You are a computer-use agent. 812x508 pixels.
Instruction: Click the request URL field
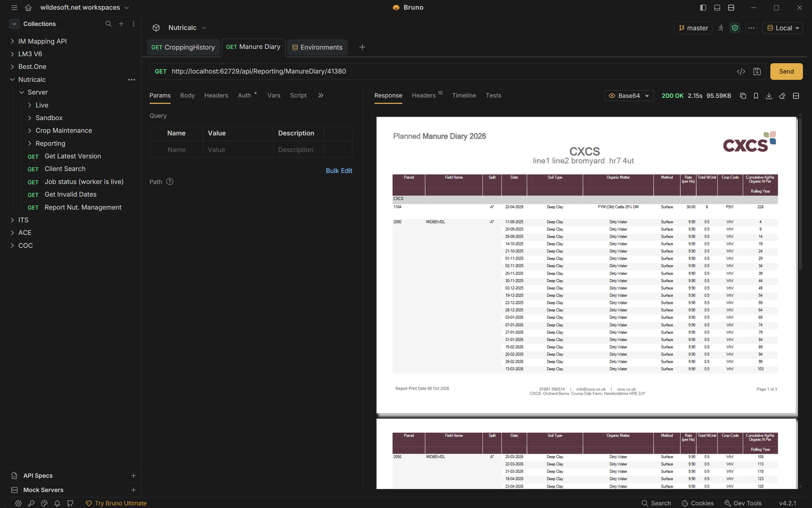451,72
